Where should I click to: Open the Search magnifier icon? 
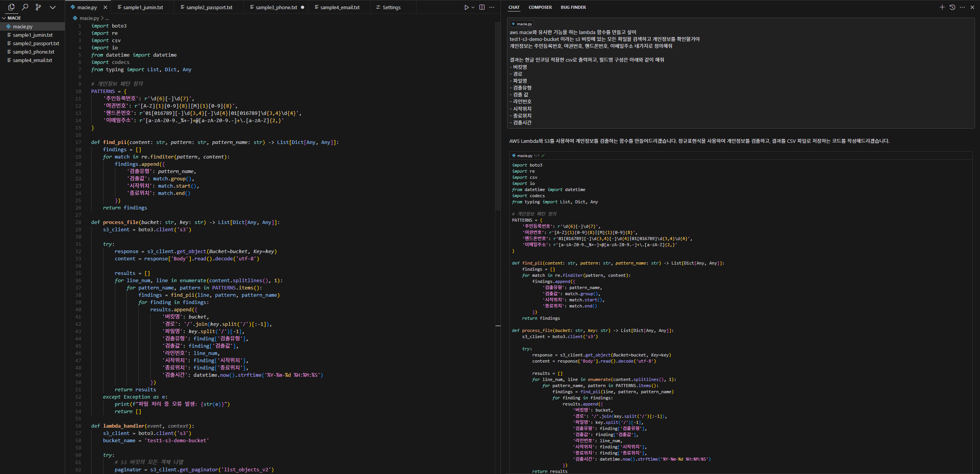[x=25, y=7]
